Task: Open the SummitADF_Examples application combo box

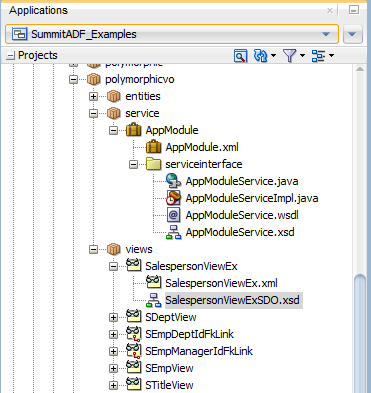Action: click(172, 34)
